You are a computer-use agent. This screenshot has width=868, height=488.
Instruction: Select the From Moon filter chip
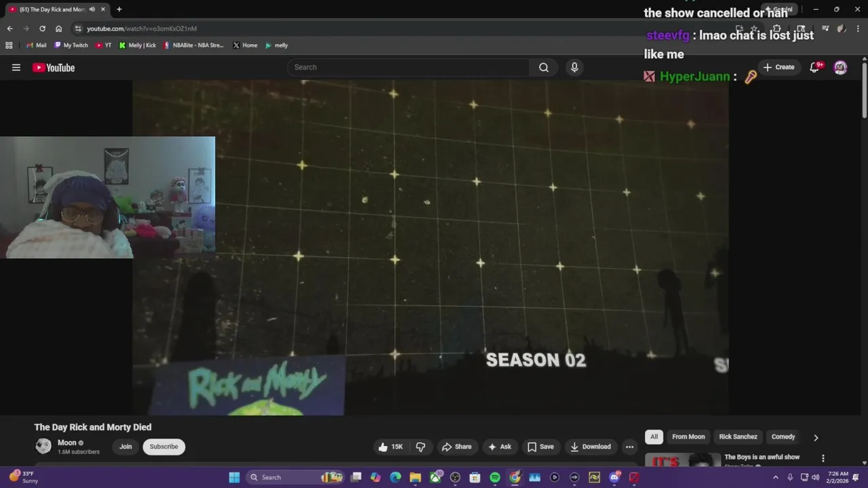(x=688, y=436)
